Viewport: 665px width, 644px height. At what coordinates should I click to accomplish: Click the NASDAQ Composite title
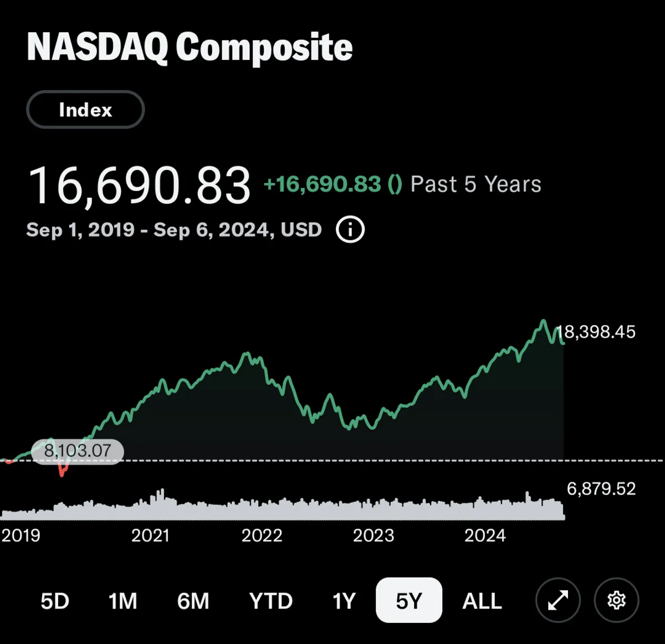point(190,47)
